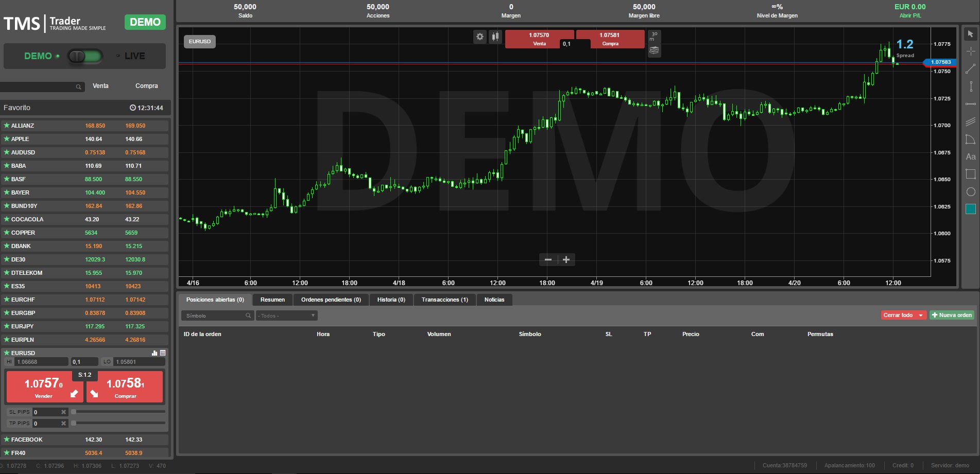Open the Historia (0) tab
The image size is (980, 474).
[x=391, y=300]
